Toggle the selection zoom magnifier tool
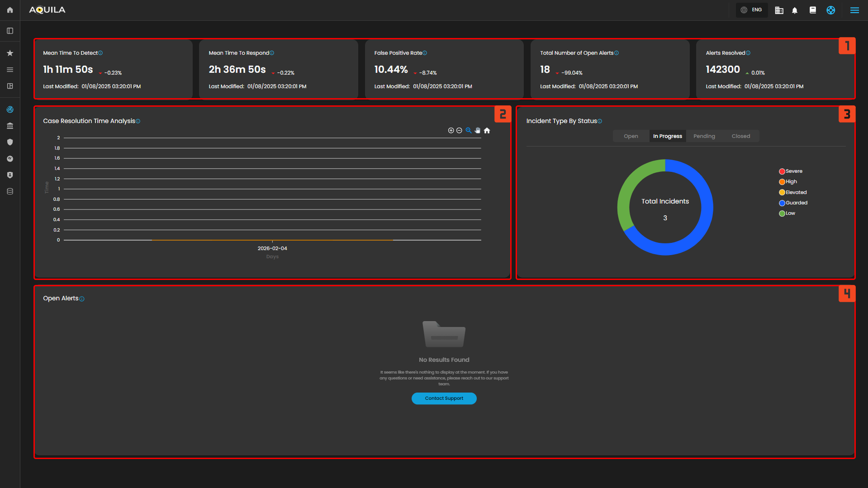The image size is (868, 488). coord(469,131)
